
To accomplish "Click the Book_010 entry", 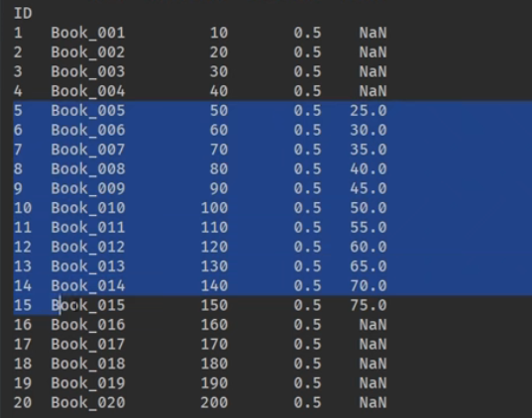I will (88, 208).
